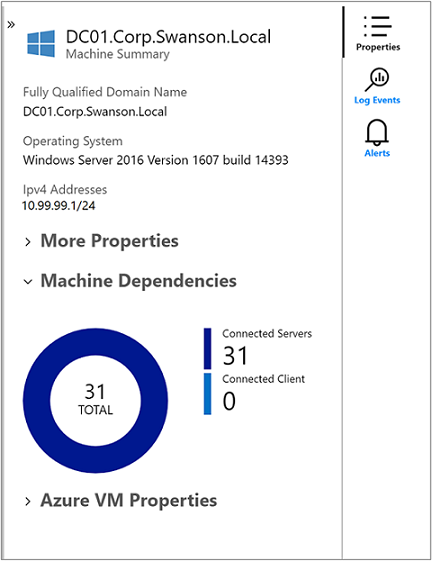The width and height of the screenshot is (432, 561).
Task: Open the Properties list icon
Action: [378, 26]
